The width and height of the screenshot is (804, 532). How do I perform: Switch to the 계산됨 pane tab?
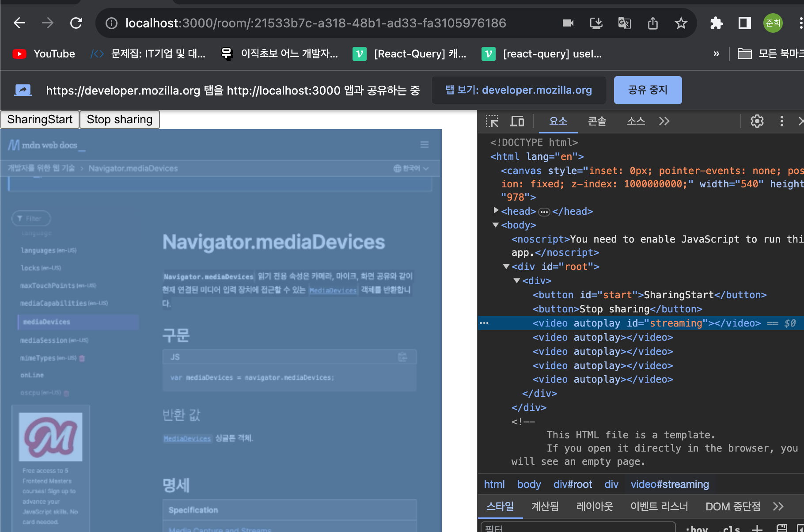point(545,506)
